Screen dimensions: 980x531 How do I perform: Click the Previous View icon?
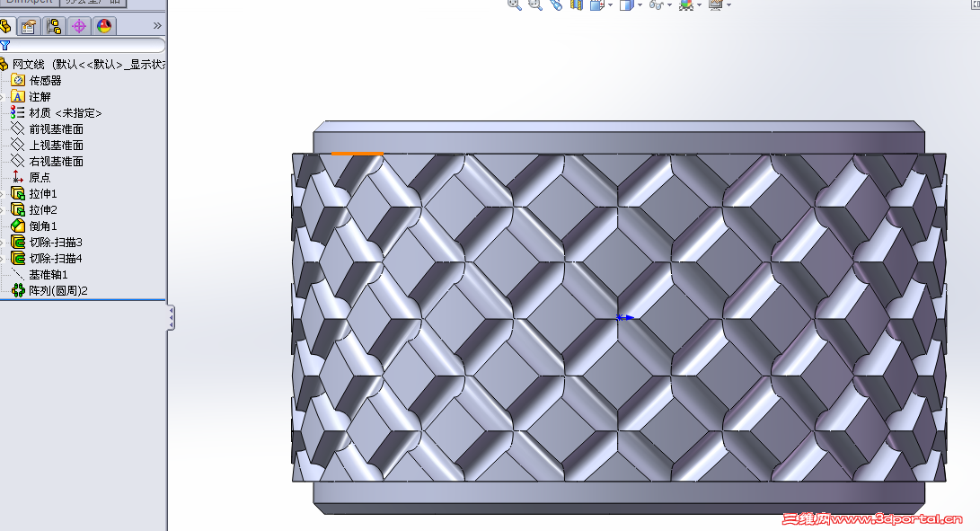click(556, 4)
